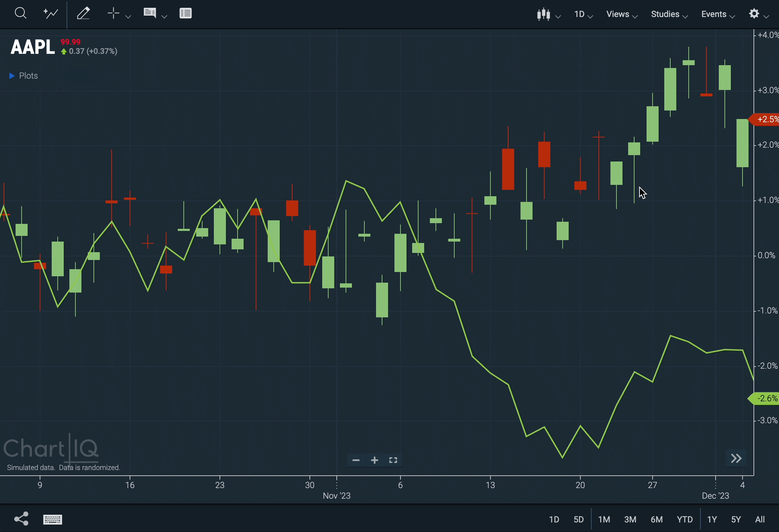Open the Views menu
The image size is (779, 532).
622,14
